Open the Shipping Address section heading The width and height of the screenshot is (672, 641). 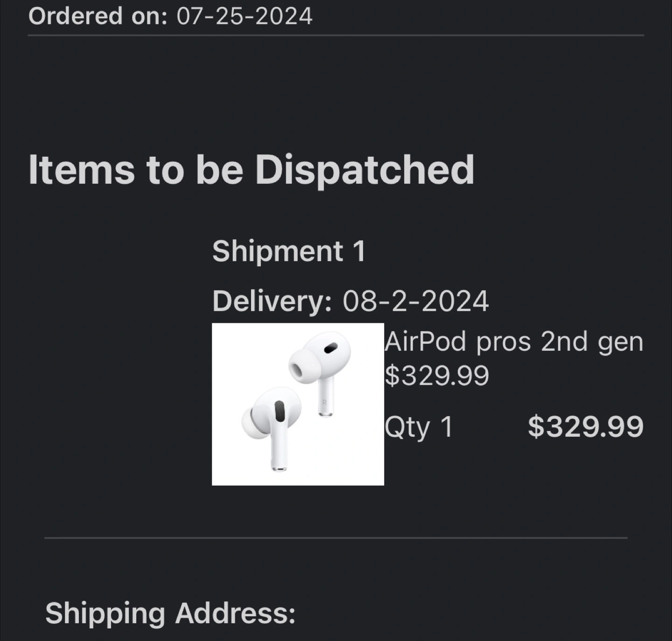(x=170, y=613)
